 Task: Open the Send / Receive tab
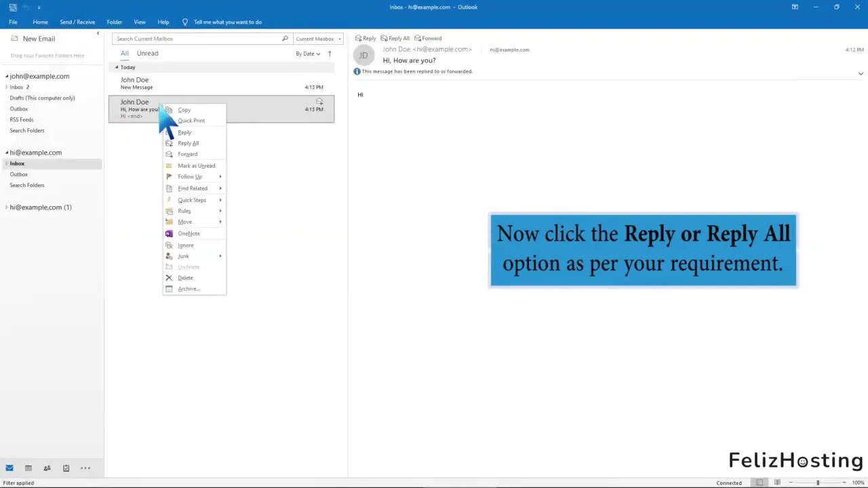(77, 22)
